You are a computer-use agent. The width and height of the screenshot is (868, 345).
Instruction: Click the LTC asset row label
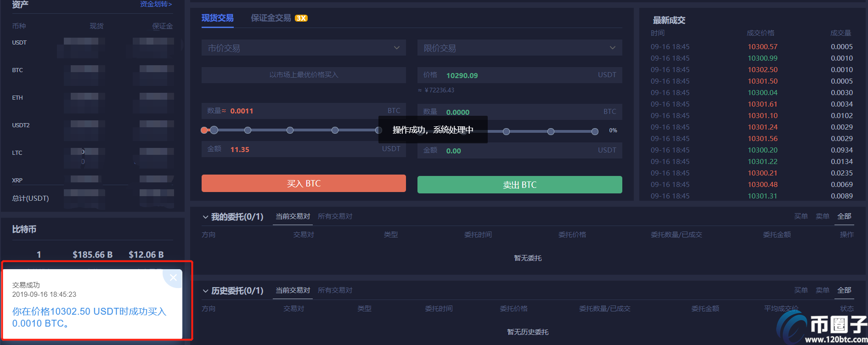pos(17,153)
